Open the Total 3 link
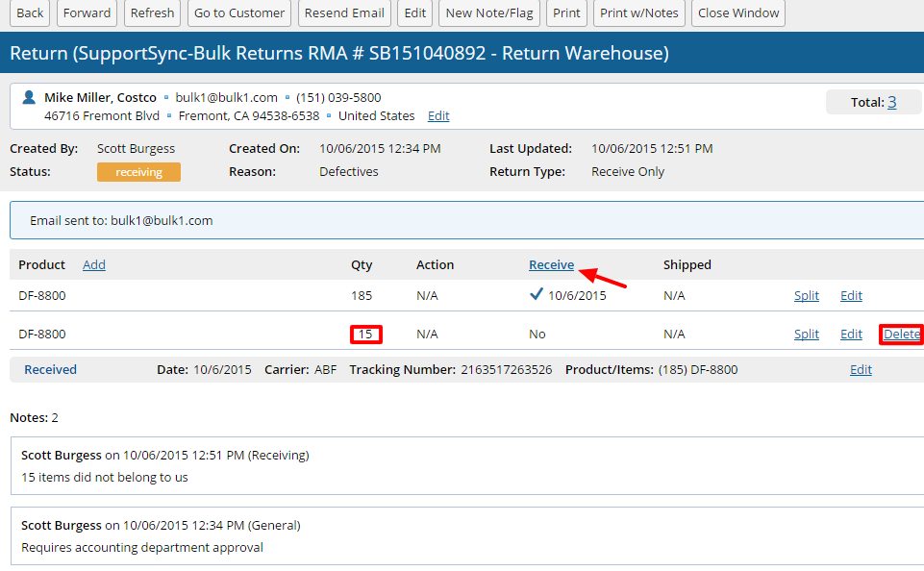The width and height of the screenshot is (924, 571). pyautogui.click(x=891, y=102)
